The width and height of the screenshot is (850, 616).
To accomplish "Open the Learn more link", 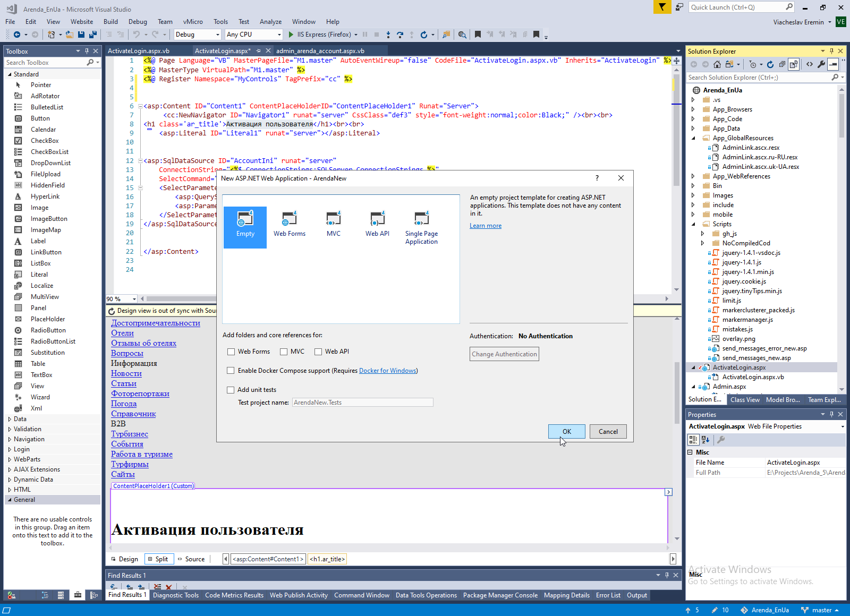I will click(486, 226).
